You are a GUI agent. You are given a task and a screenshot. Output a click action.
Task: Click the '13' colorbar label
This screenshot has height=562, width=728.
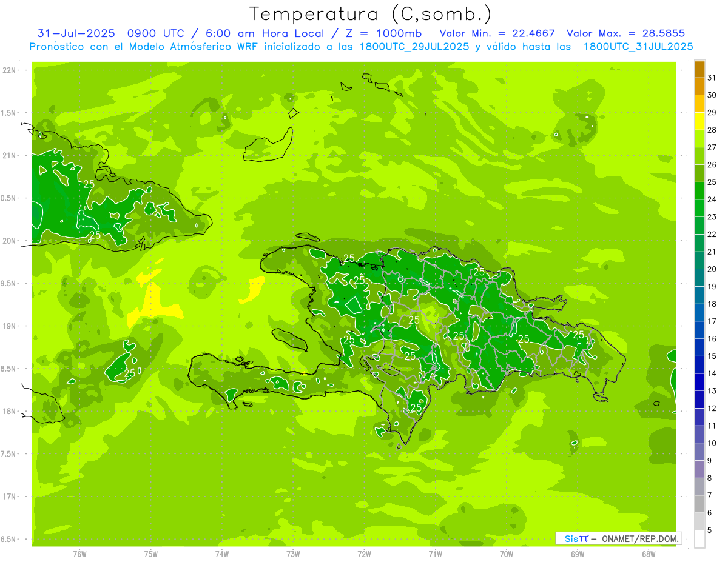coord(712,391)
